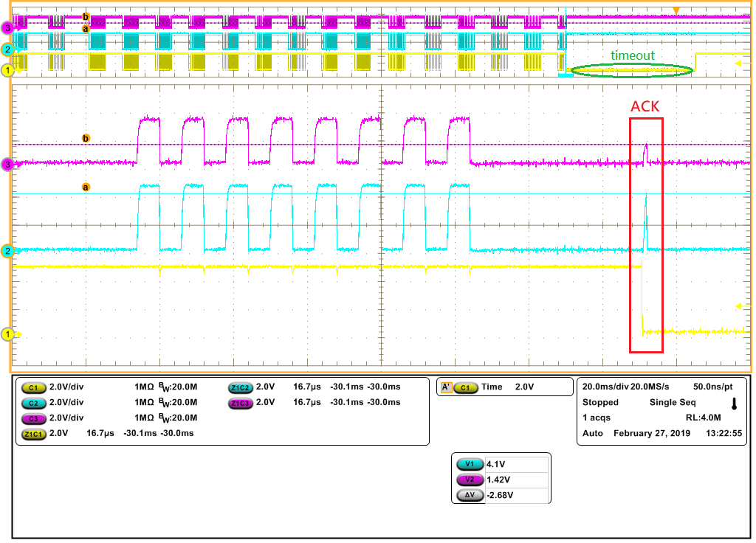Click the Single Seq mode label

coord(673,402)
